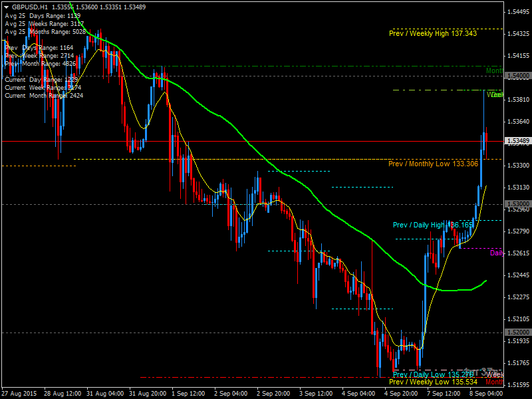Image resolution: width=532 pixels, height=399 pixels.
Task: Click the 8 Sep 04:00 time axis label
Action: [x=486, y=394]
